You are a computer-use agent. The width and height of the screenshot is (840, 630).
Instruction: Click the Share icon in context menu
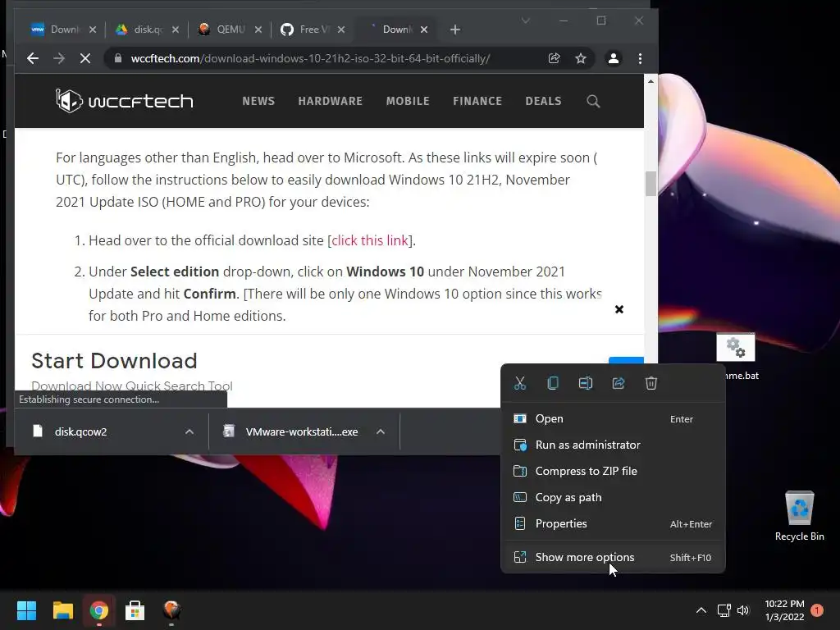(619, 383)
